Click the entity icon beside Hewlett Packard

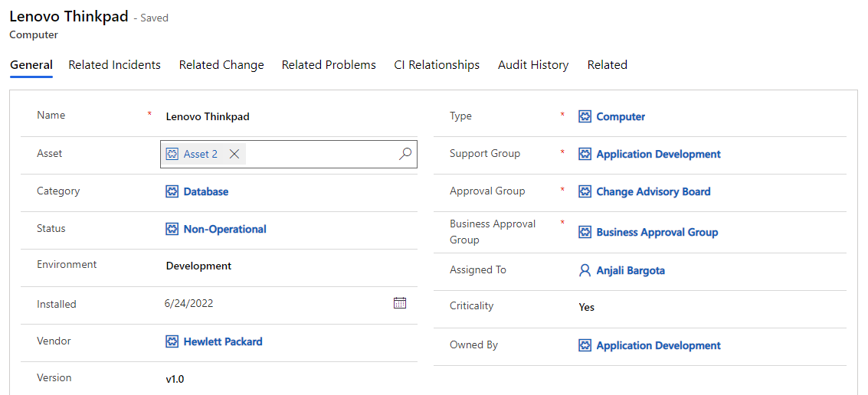[172, 341]
